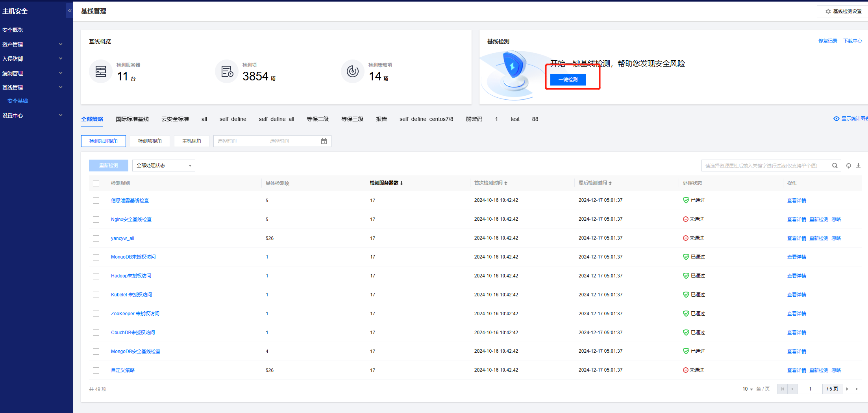Viewport: 868px width, 413px height.
Task: Check the box for 信息泄露基线检查 row
Action: tap(96, 201)
